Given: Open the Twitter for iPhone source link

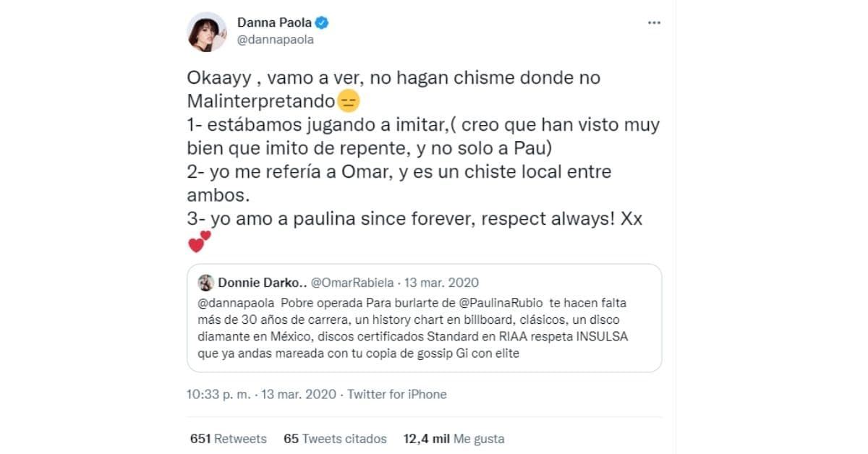Looking at the screenshot, I should pyautogui.click(x=396, y=394).
